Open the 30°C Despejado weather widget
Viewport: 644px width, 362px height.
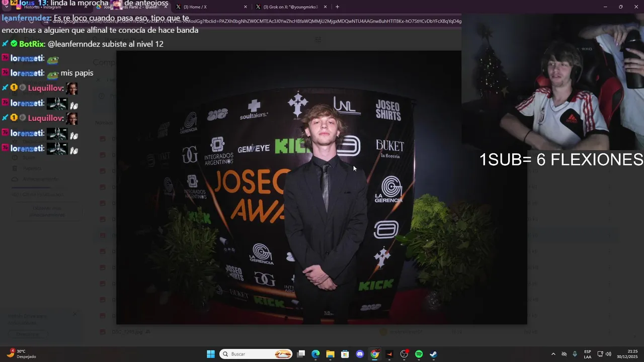tap(22, 354)
